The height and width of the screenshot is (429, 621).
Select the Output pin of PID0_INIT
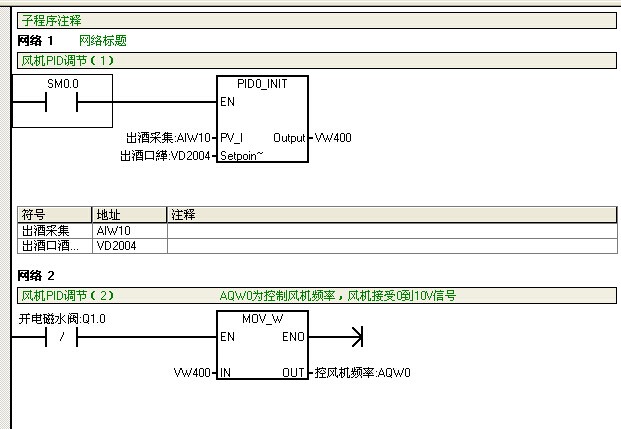click(x=289, y=138)
